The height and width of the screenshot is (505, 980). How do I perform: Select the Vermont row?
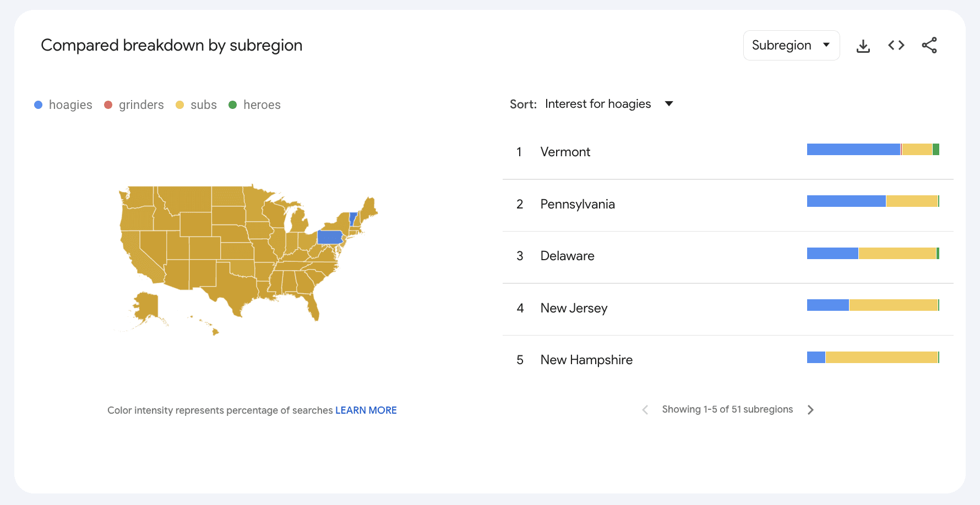click(565, 152)
